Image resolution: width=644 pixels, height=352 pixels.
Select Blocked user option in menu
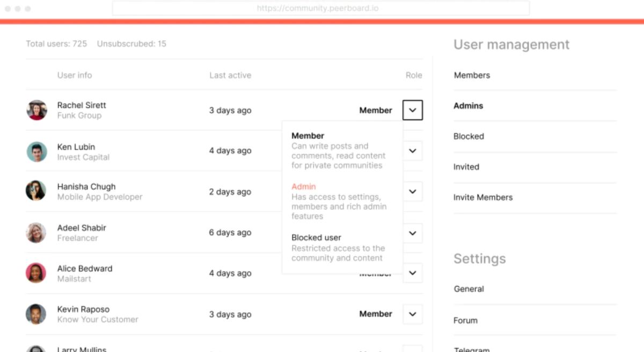(316, 237)
